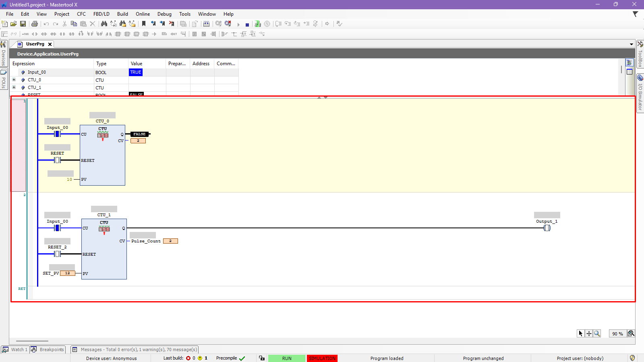Click the Save project toolbar icon
Image resolution: width=644 pixels, height=362 pixels.
pos(23,24)
